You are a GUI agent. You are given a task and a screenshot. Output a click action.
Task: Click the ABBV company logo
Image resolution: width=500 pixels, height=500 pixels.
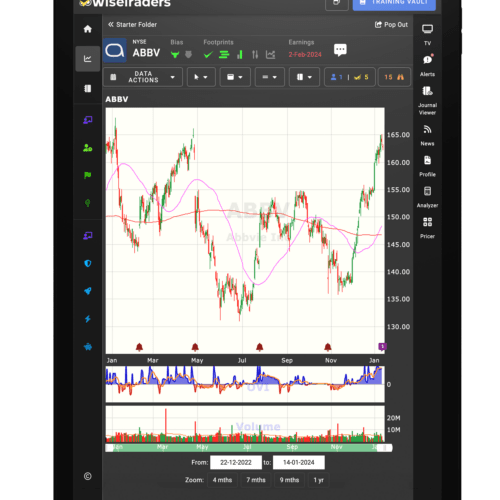(115, 51)
